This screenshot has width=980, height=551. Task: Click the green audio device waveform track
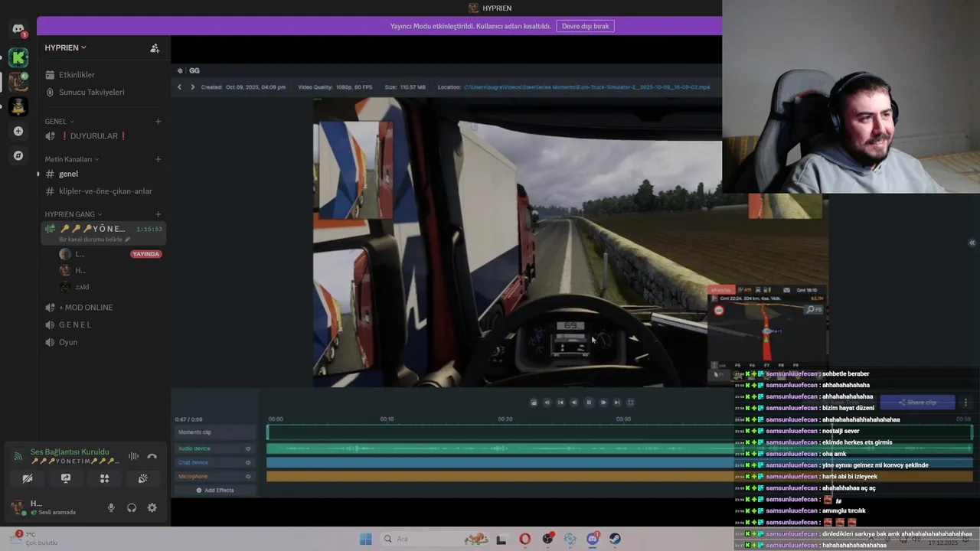click(x=619, y=448)
